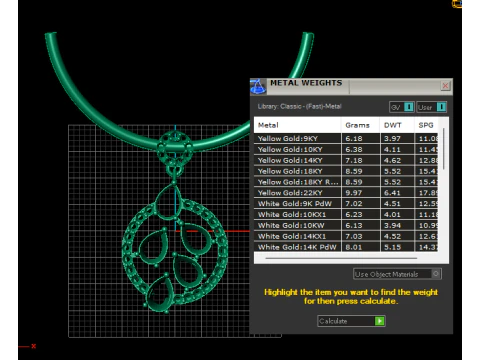Screen dimensions: 480x360
Task: Click the 3.94 DWT value
Action: [x=392, y=225]
